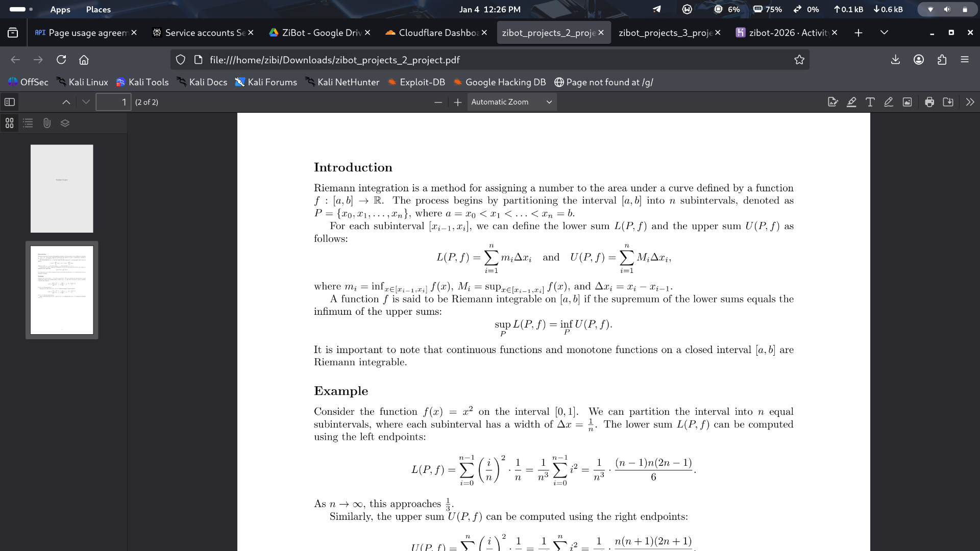Select the draw tool
The image size is (980, 551).
889,102
